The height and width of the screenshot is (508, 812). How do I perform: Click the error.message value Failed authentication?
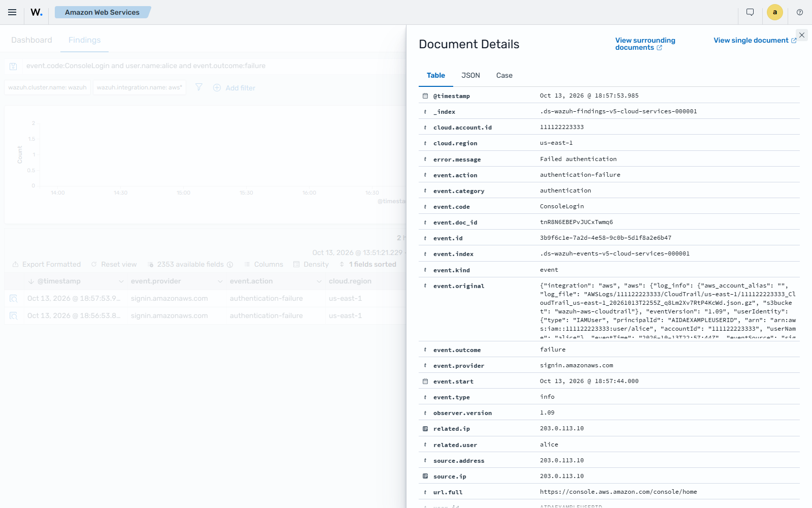(x=578, y=159)
